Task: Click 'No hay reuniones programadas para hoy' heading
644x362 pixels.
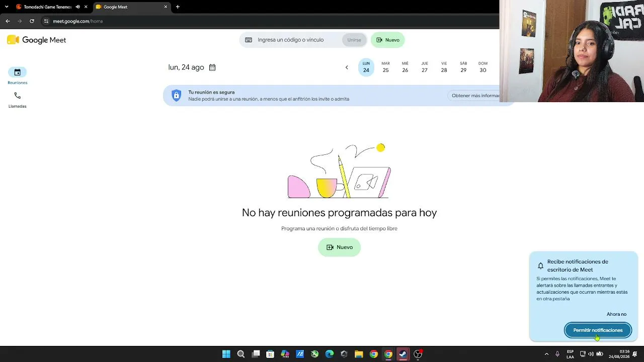Action: coord(339,213)
